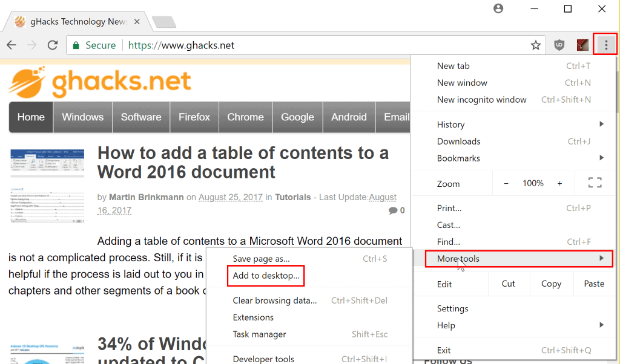Open Downloads from the menu

[513, 141]
